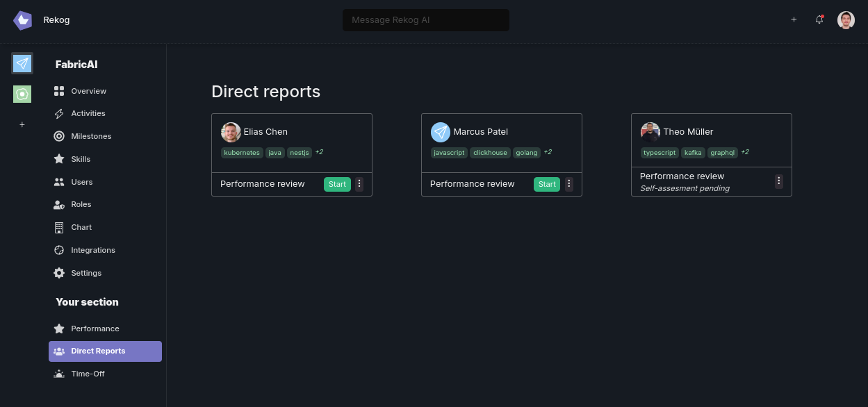Switch to the green workspace icon

[x=22, y=94]
